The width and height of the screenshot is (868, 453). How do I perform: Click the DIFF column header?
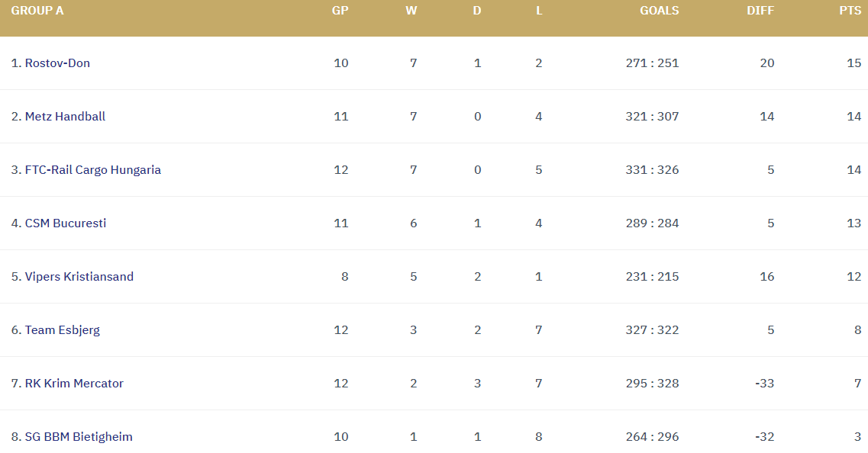760,11
